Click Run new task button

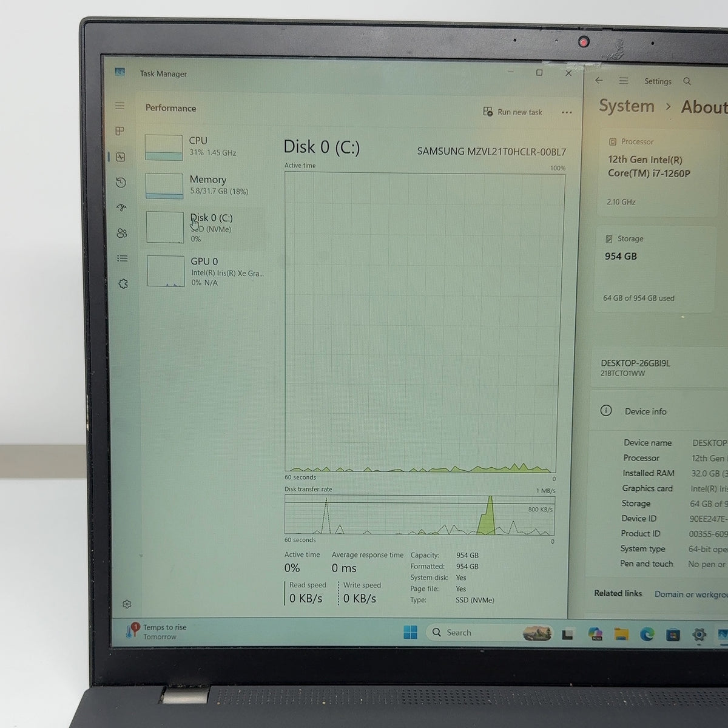point(513,112)
